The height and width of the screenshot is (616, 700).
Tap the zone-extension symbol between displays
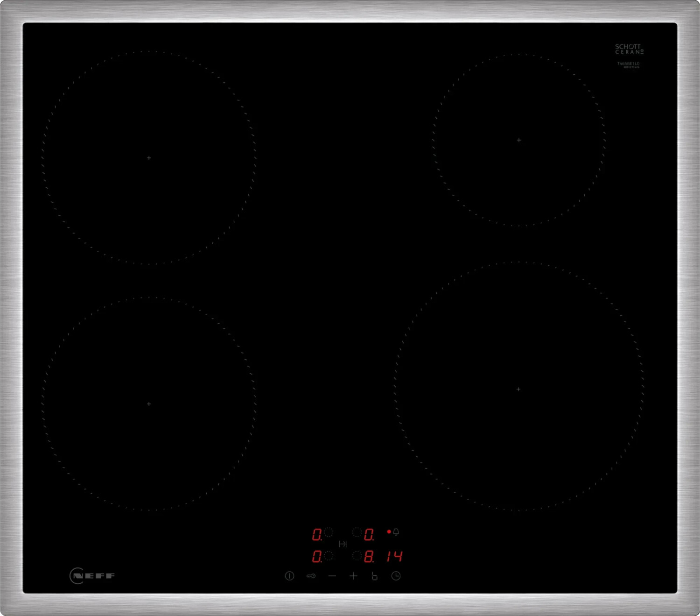(x=343, y=544)
